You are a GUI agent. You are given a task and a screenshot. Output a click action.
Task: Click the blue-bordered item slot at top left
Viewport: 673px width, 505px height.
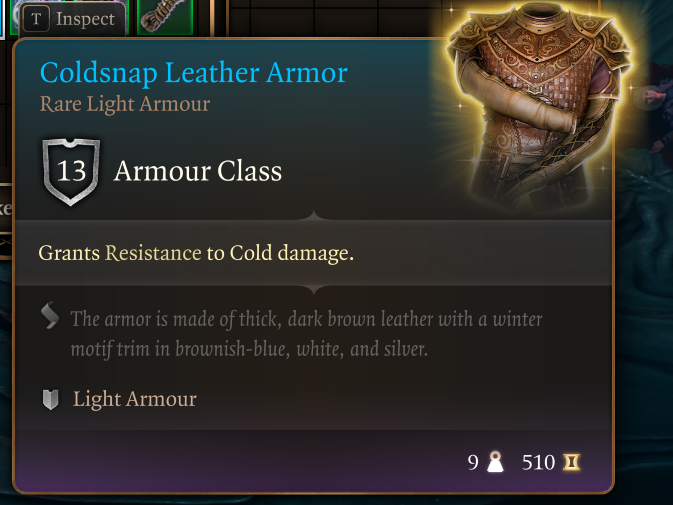click(1, 17)
